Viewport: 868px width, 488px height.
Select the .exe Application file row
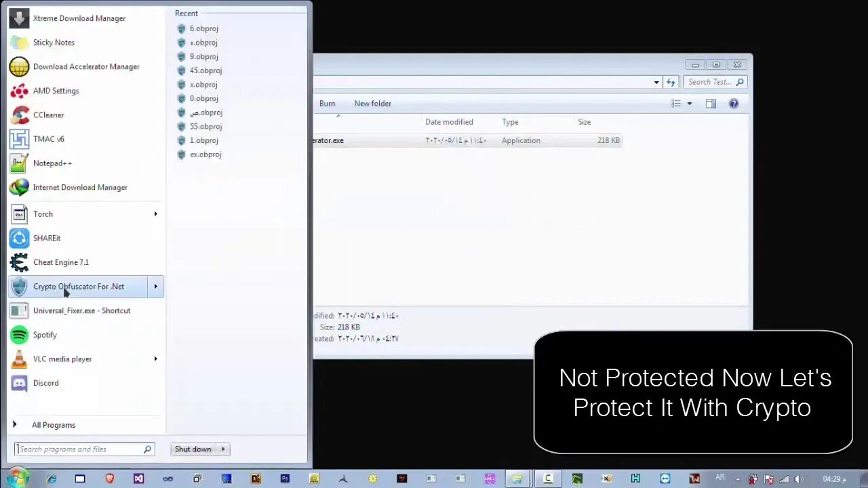(467, 140)
